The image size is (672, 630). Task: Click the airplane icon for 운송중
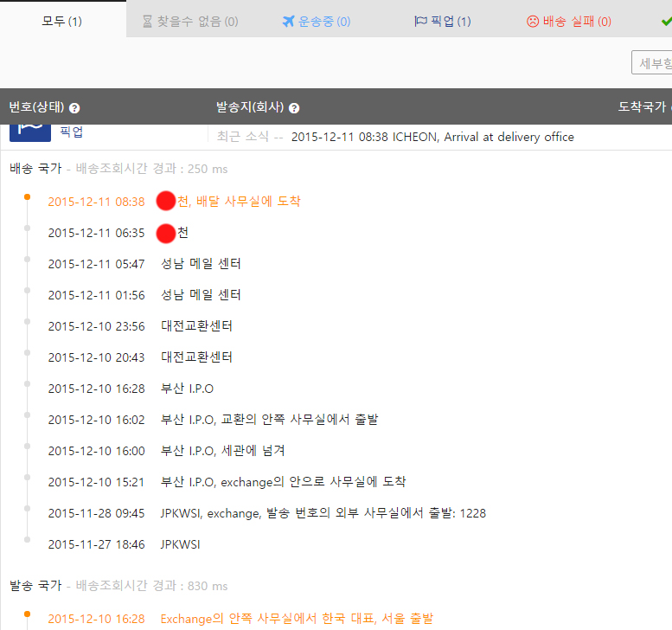[289, 21]
